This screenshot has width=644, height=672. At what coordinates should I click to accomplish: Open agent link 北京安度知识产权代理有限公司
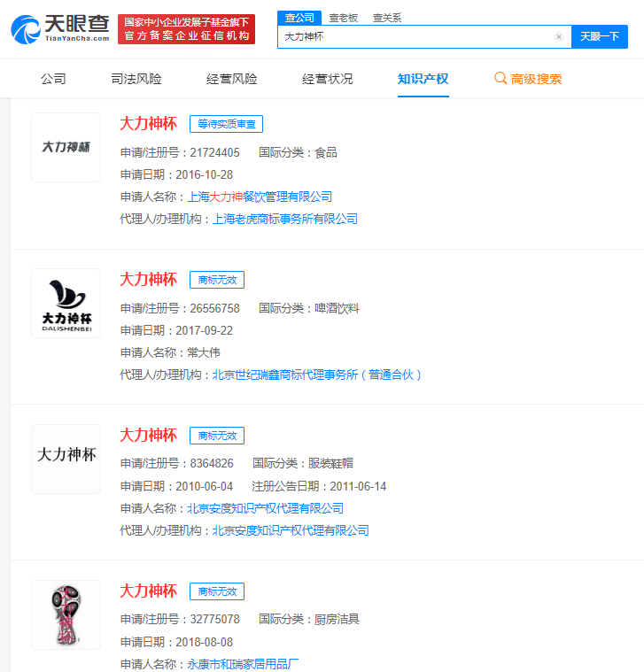click(291, 530)
